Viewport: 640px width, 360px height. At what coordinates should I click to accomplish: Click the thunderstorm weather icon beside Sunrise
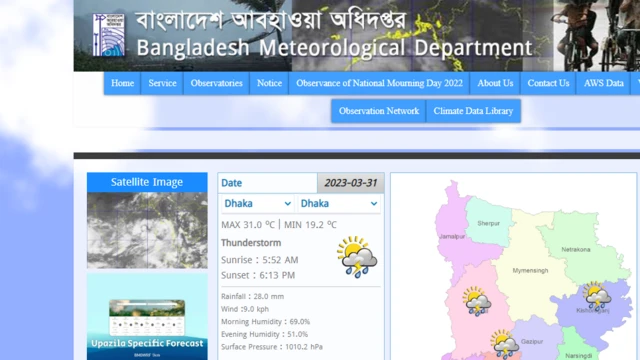357,257
